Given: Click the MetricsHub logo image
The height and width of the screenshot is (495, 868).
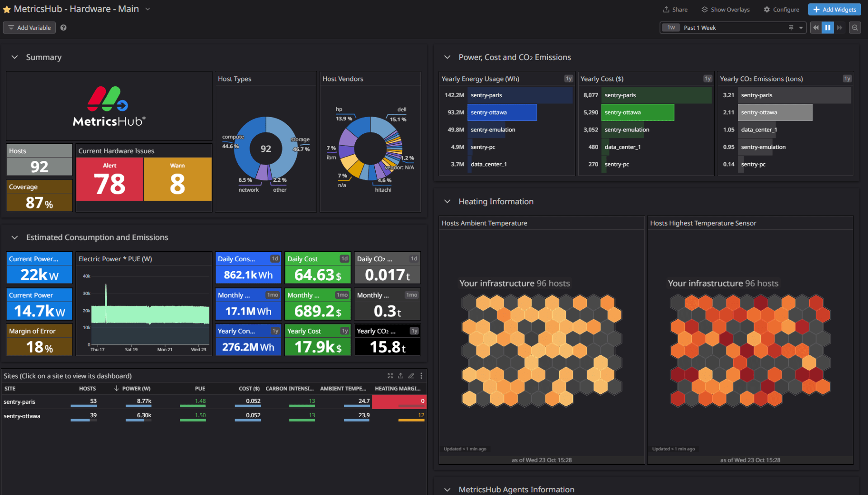Looking at the screenshot, I should click(x=109, y=106).
